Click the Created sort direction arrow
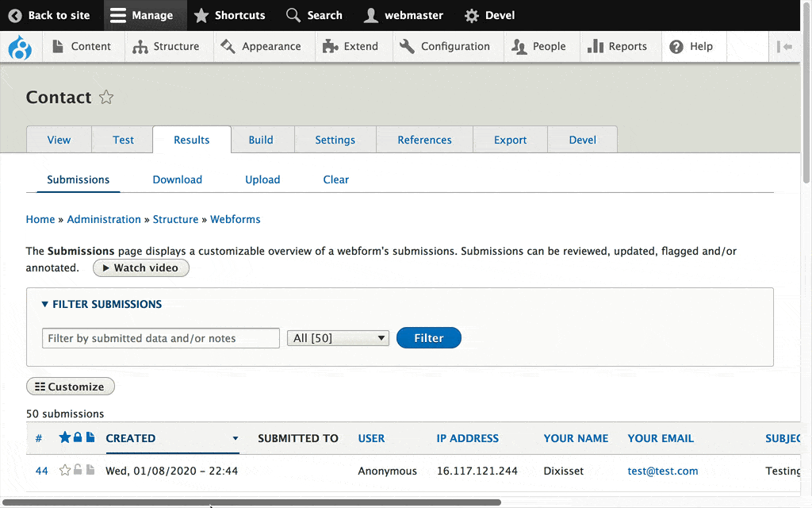This screenshot has height=508, width=812. click(x=236, y=438)
